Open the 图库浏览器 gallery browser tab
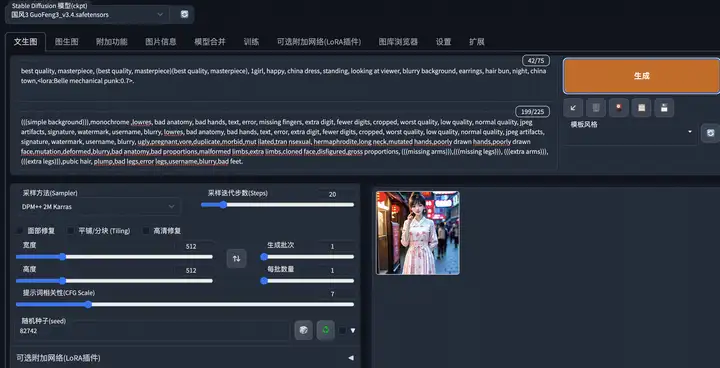The width and height of the screenshot is (720, 368). click(x=398, y=42)
